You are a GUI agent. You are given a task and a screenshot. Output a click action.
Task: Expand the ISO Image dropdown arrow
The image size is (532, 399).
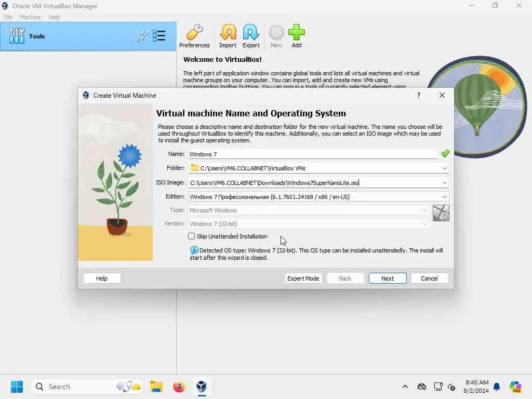[x=445, y=183]
